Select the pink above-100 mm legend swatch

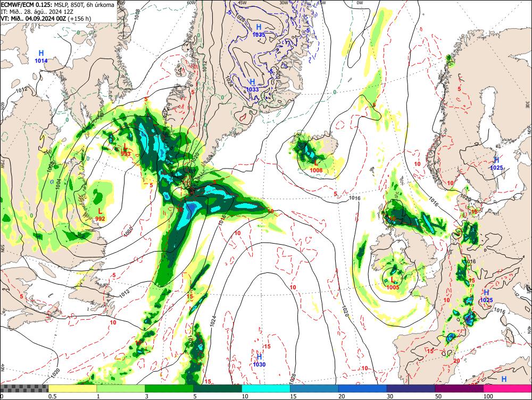[508, 388]
